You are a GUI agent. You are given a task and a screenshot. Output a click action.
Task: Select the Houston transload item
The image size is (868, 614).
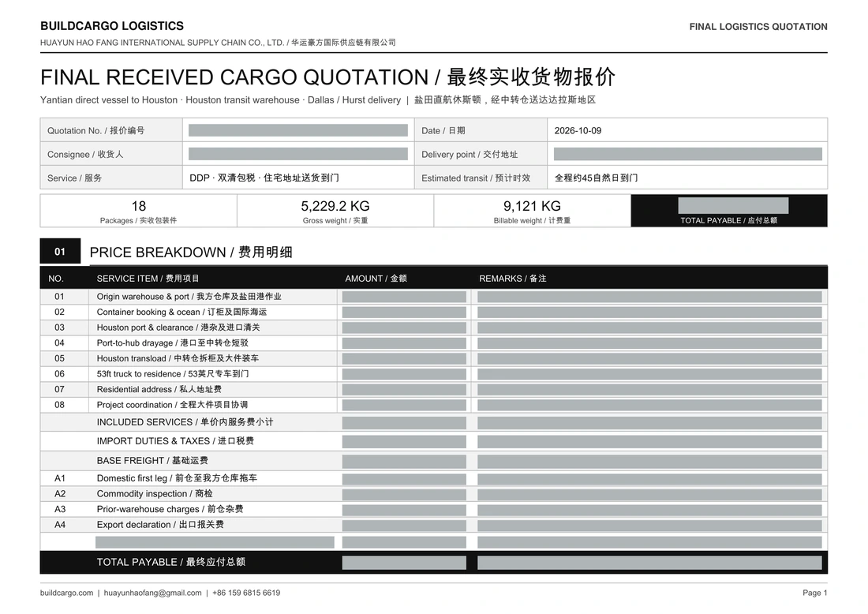178,359
